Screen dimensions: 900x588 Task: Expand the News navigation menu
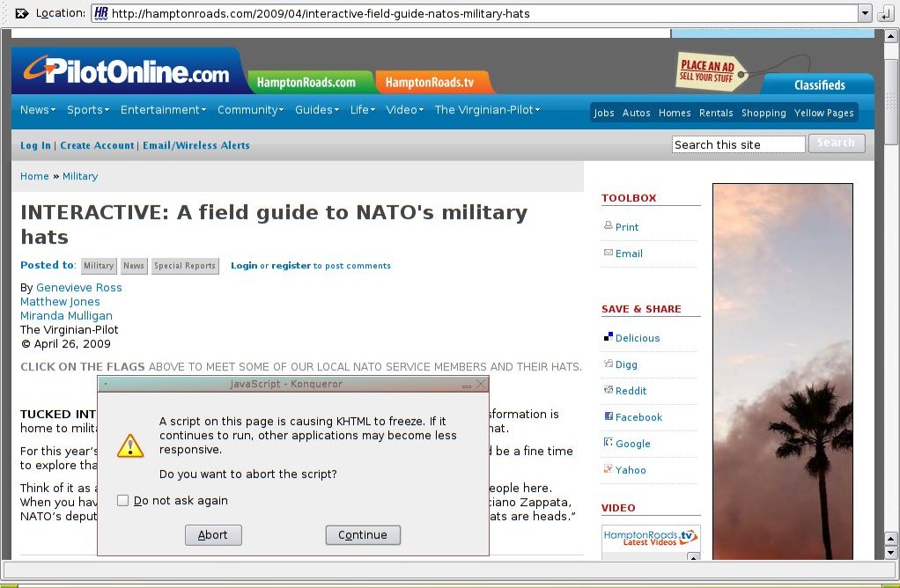37,110
